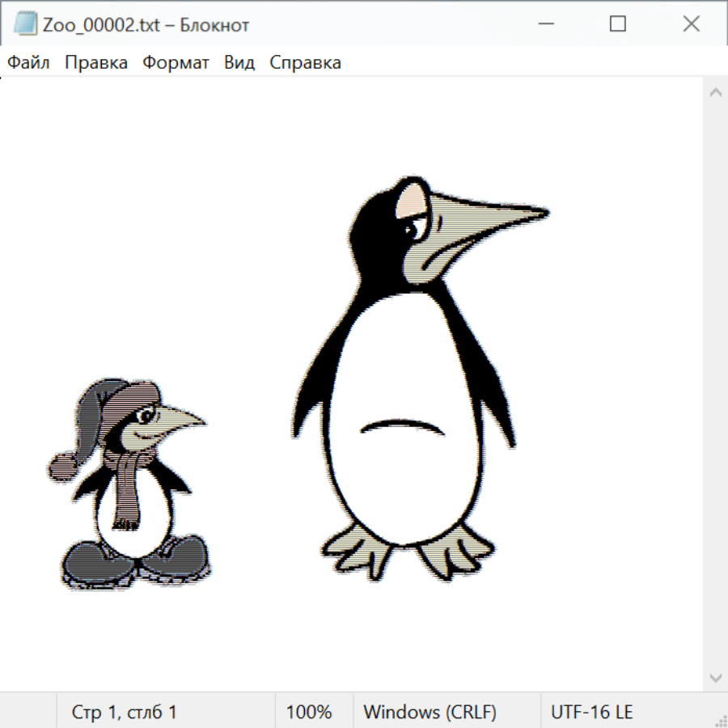
Task: Click the Notepad icon in the title bar
Action: 25,24
